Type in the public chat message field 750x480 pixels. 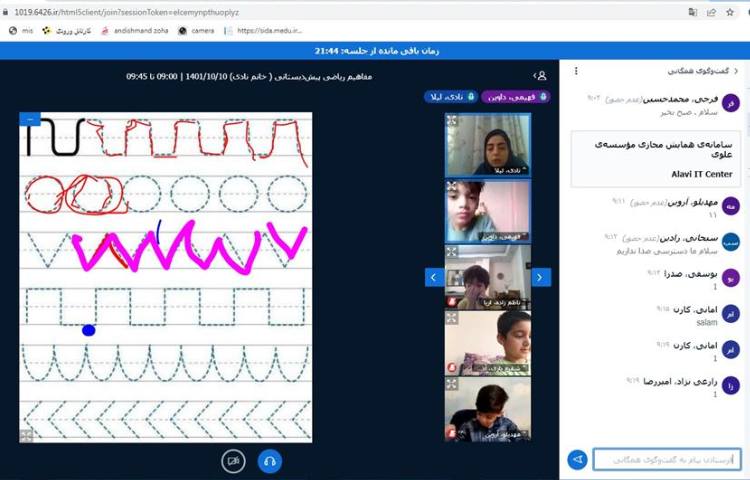coord(665,459)
